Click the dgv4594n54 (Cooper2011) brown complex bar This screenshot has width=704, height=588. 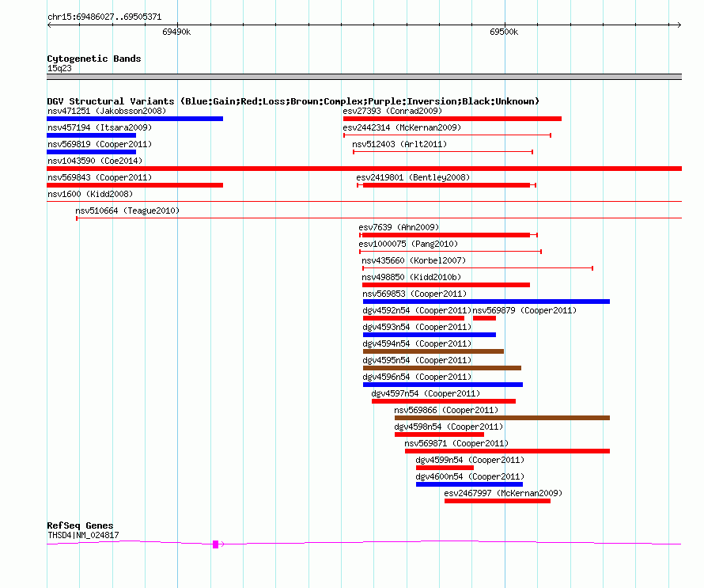(433, 351)
